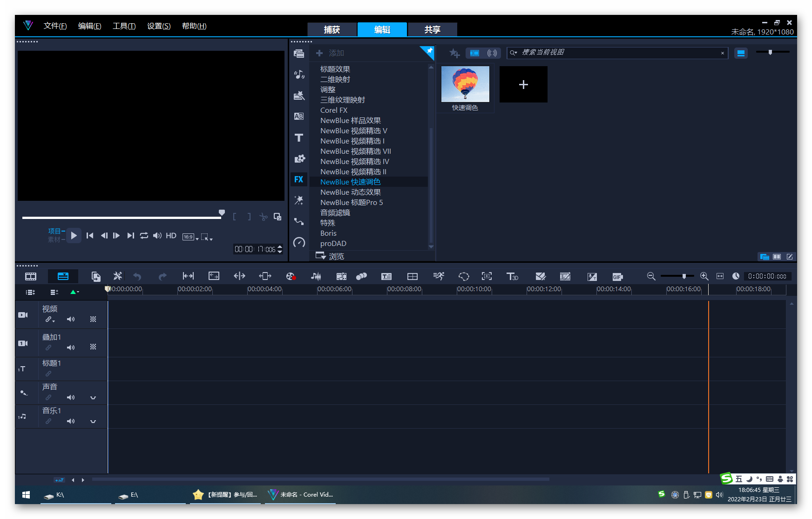Switch to the 共享 share tab
The width and height of the screenshot is (812, 519).
tap(433, 29)
